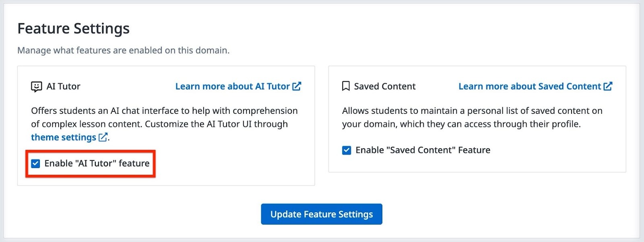Click the AI Tutor card title
Screen dimensions: 644x242
(x=64, y=86)
